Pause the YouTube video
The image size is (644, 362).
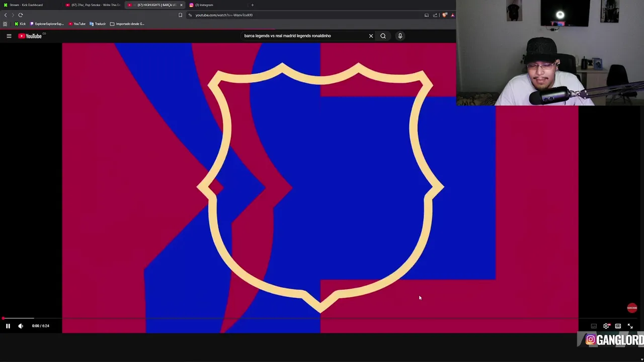click(8, 326)
